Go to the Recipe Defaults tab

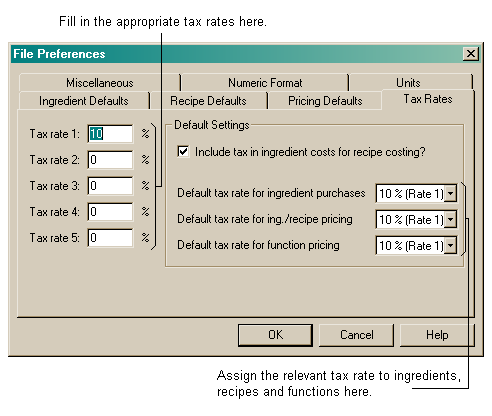click(x=208, y=101)
